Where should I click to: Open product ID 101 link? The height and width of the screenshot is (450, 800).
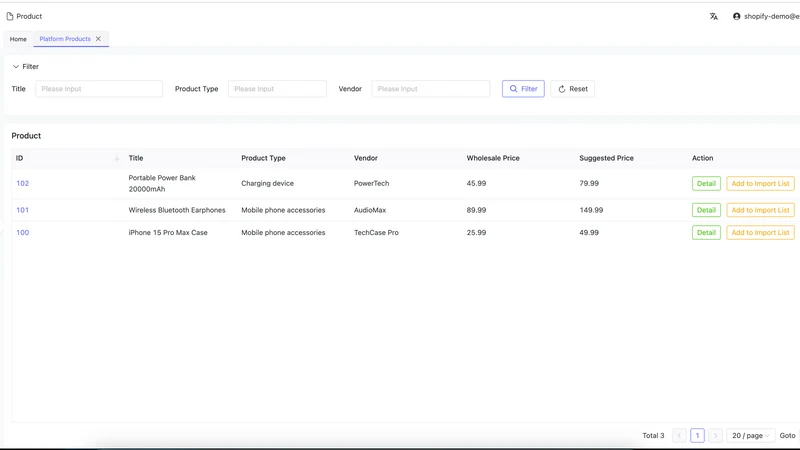[x=22, y=210]
